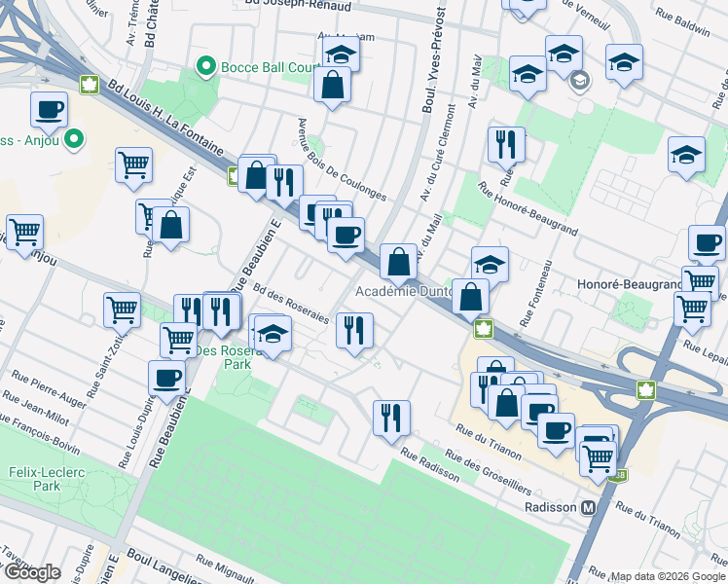
Task: Click the Honoré-Beaugrand station label
Action: (630, 284)
